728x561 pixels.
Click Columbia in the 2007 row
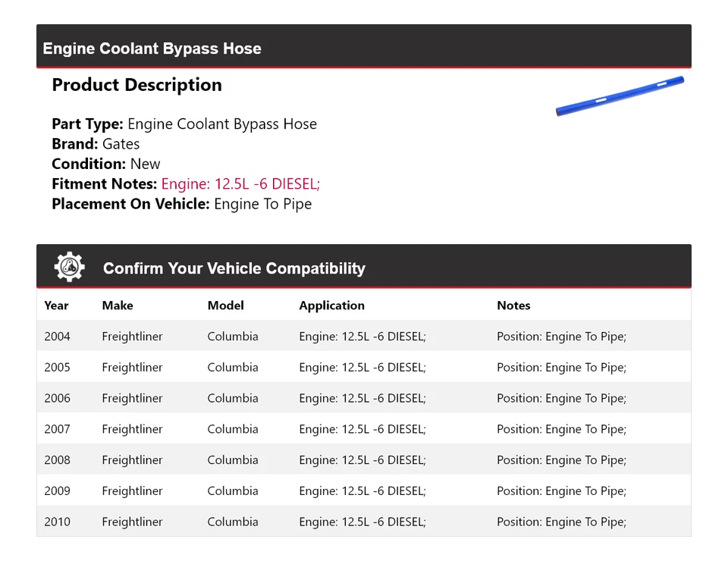(233, 429)
